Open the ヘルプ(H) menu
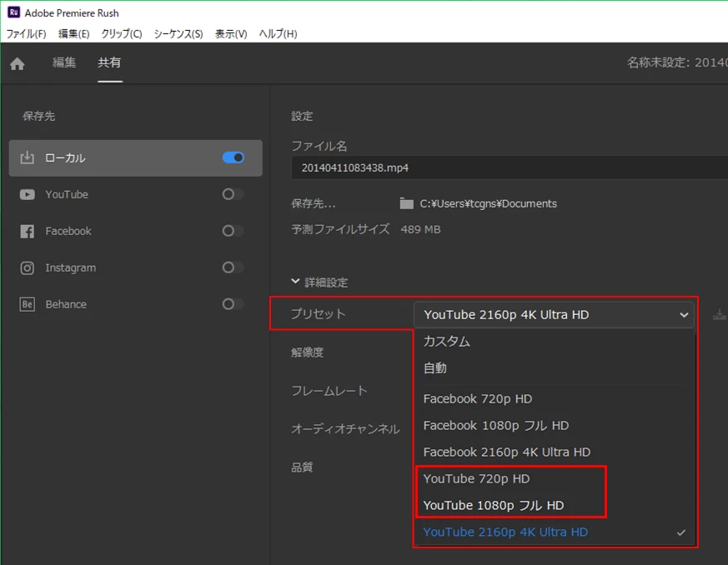 pyautogui.click(x=278, y=34)
